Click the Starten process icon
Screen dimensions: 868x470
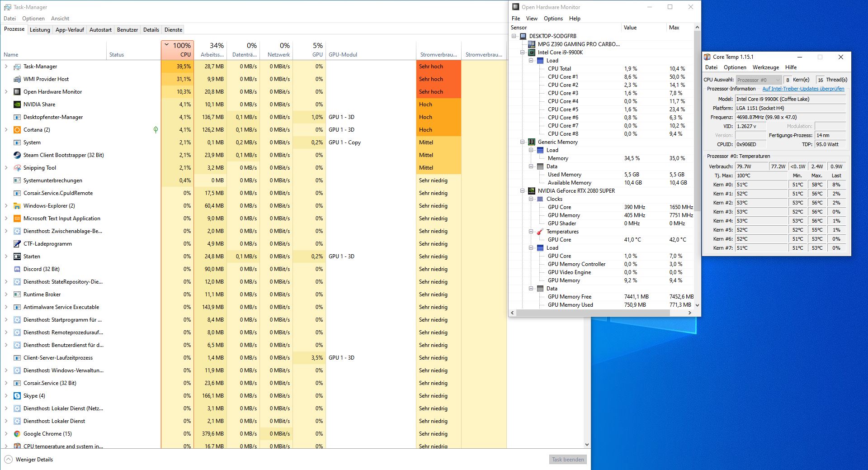click(17, 256)
